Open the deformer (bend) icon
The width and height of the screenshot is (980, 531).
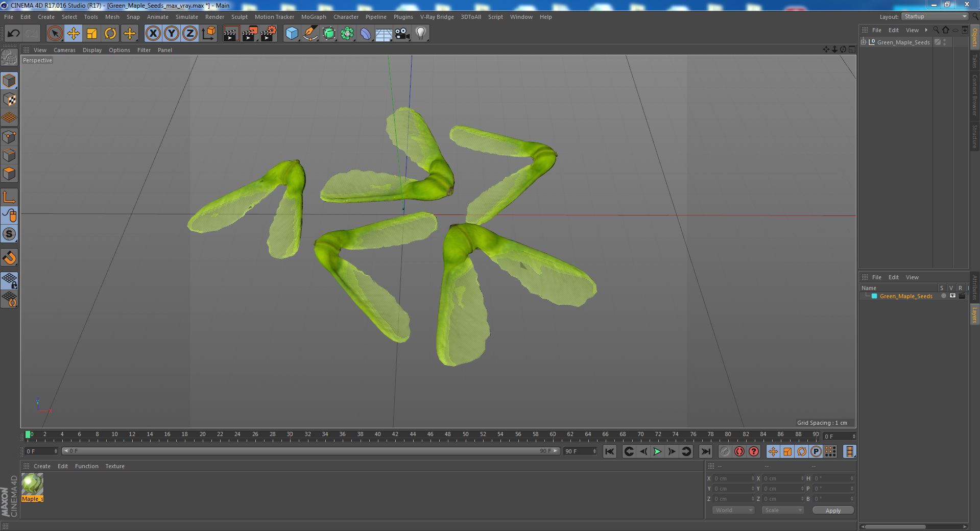click(x=366, y=34)
